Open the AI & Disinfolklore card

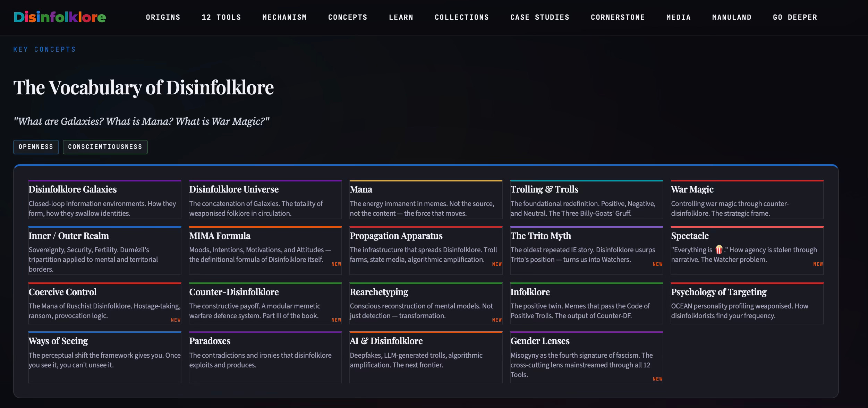click(426, 357)
